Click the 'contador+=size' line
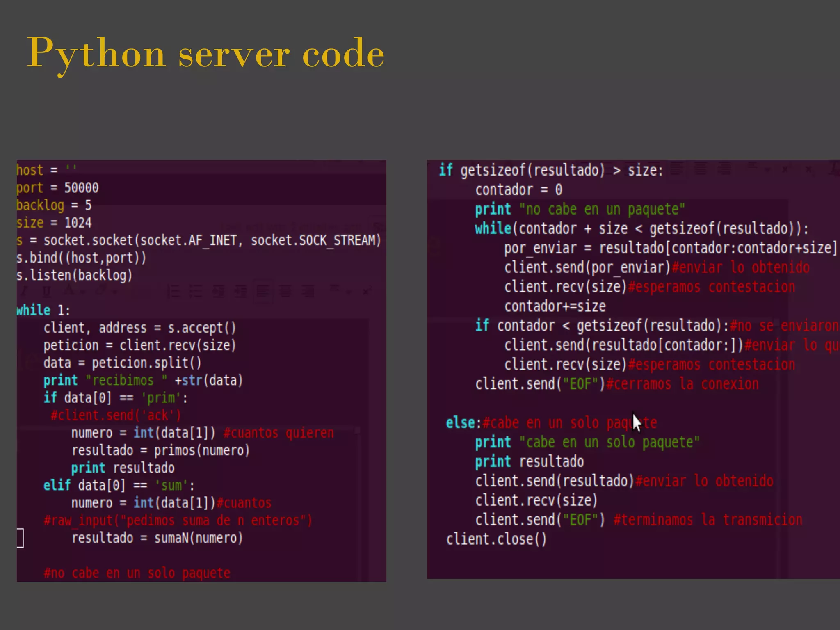 click(x=555, y=306)
